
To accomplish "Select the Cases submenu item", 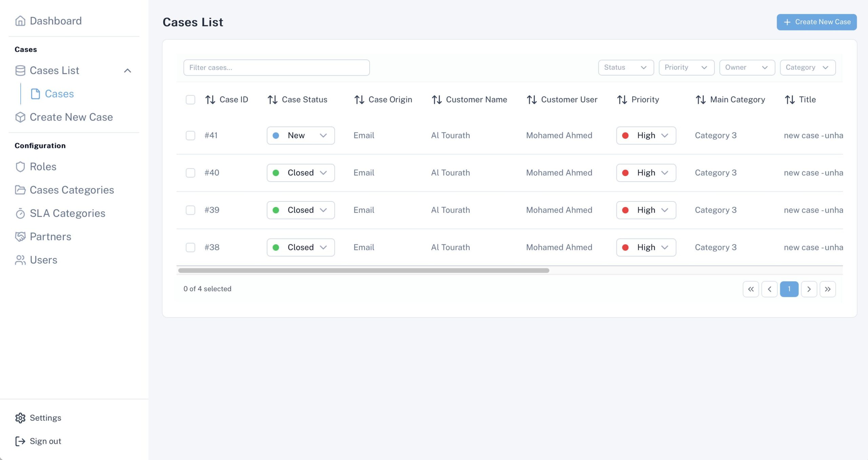I will (59, 94).
